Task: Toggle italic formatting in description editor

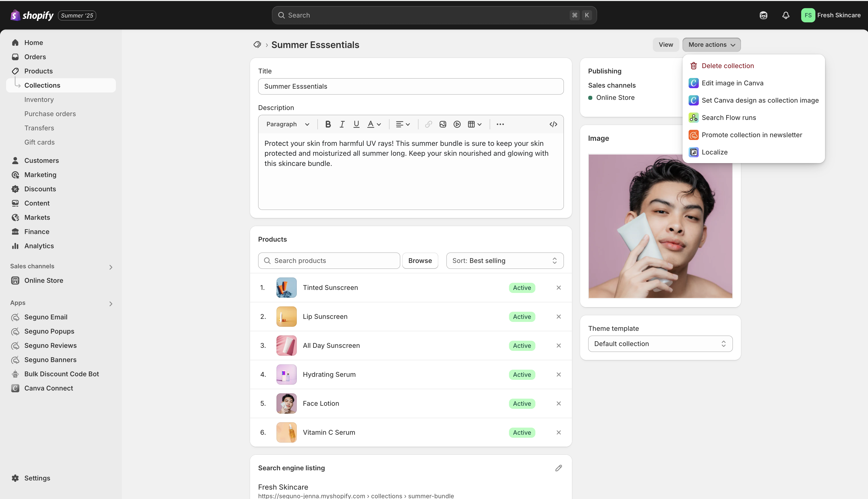Action: click(342, 124)
